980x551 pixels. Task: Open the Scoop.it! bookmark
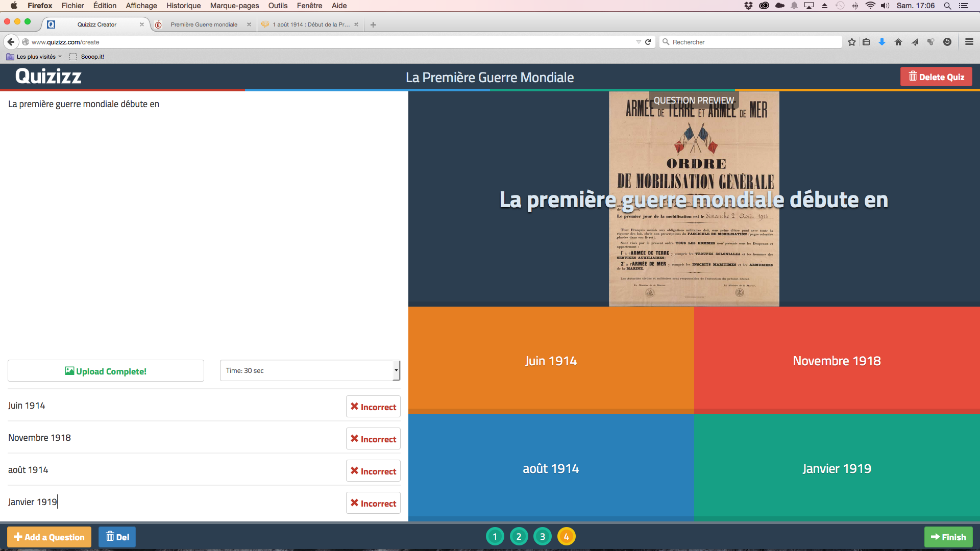87,57
